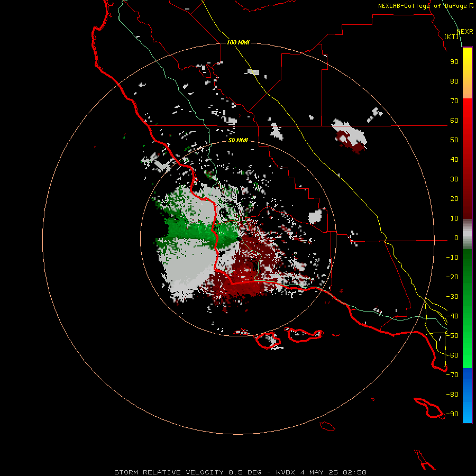Viewport: 476px width, 476px height.
Task: Click the 90 value on velocity scale
Action: click(454, 62)
